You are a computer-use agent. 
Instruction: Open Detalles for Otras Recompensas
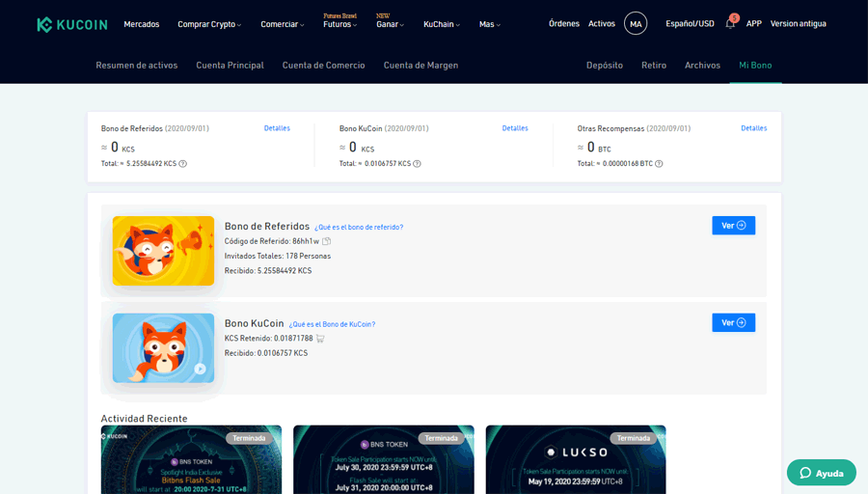pos(754,128)
